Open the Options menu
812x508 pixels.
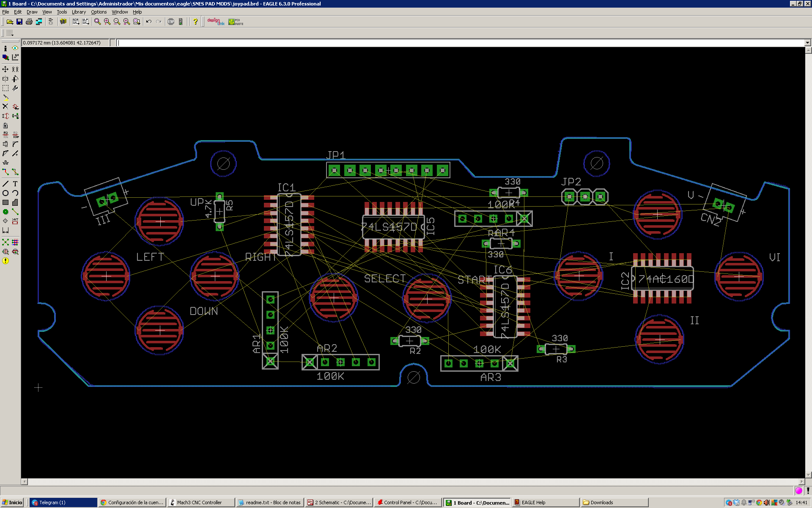point(99,12)
